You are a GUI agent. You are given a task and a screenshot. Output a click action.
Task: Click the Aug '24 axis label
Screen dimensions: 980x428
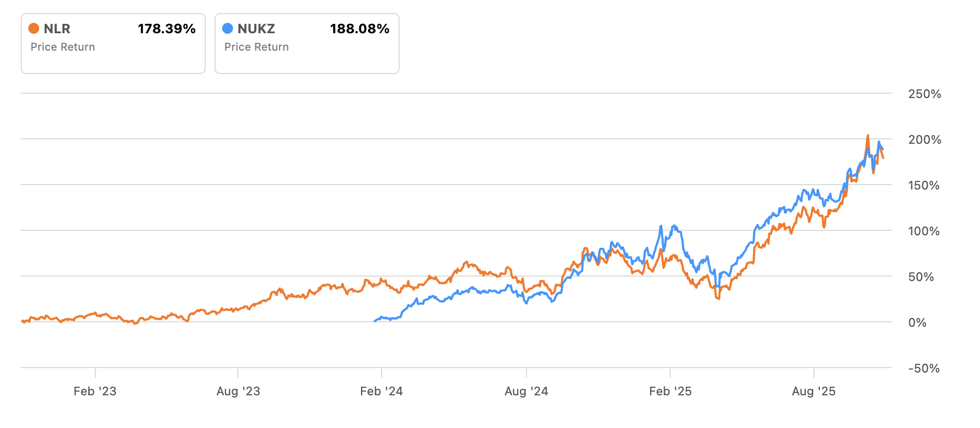click(526, 391)
